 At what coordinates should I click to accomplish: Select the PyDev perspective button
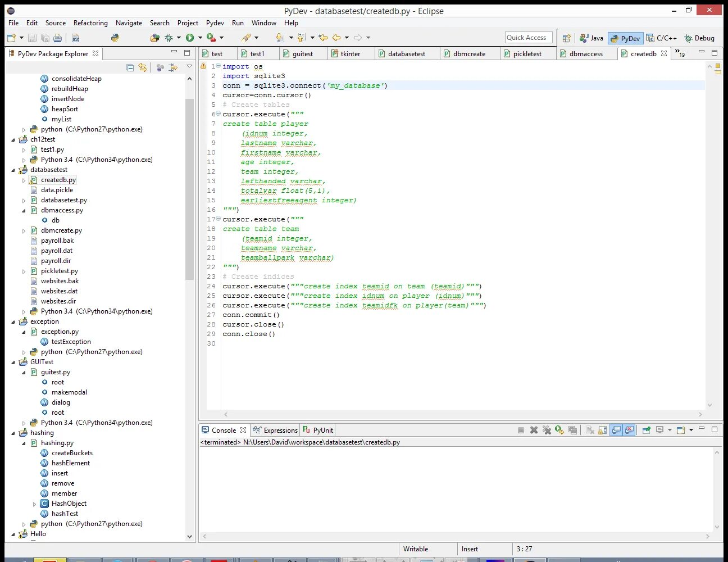tap(625, 38)
